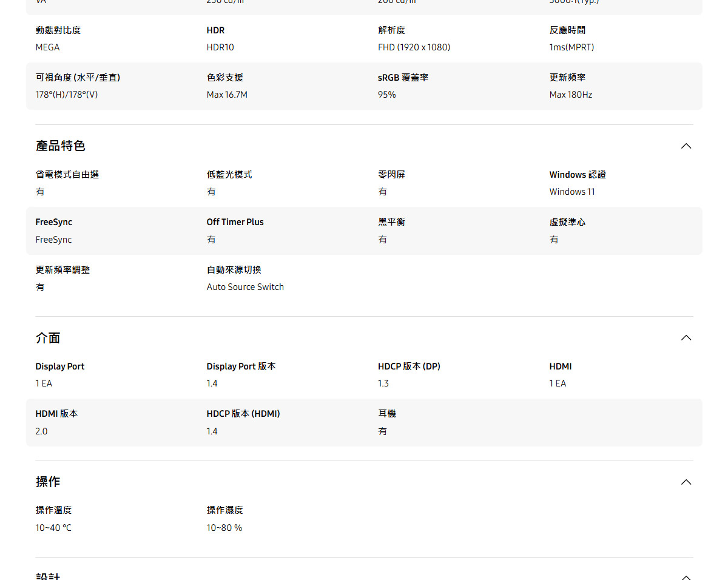728x580 pixels.
Task: Toggle the 設計 section chevron
Action: tap(686, 576)
